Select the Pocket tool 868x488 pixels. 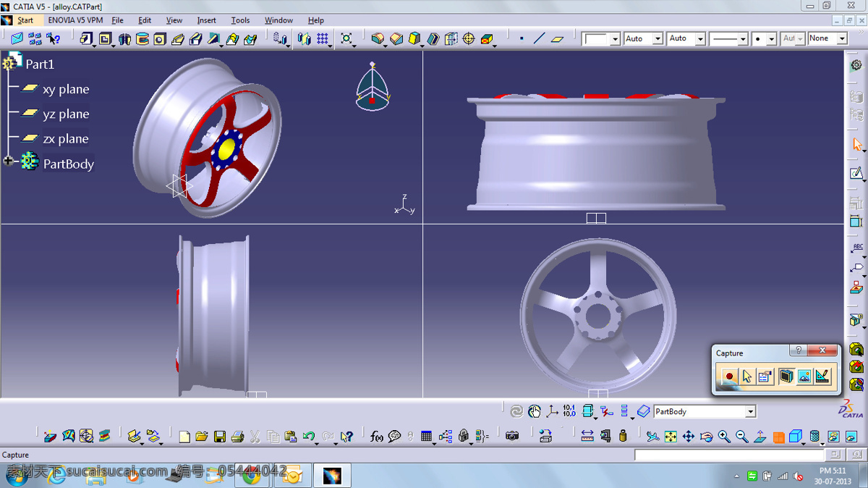tap(106, 38)
